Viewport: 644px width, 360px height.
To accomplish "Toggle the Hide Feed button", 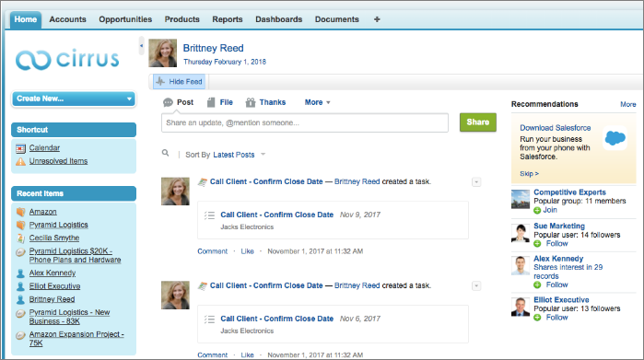I will (179, 82).
